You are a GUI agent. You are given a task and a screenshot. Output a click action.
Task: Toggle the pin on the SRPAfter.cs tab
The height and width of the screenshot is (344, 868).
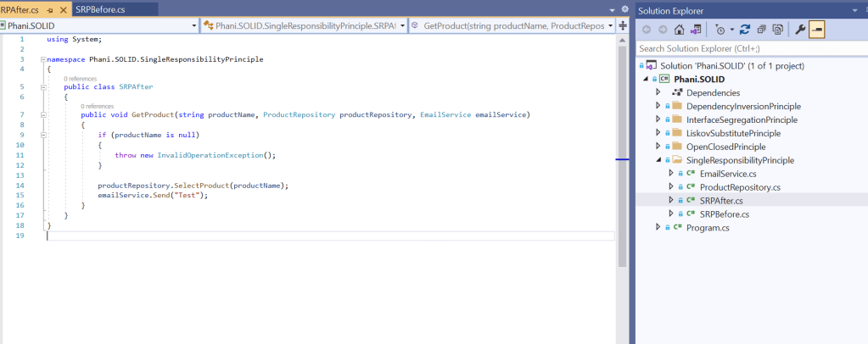pyautogui.click(x=50, y=8)
